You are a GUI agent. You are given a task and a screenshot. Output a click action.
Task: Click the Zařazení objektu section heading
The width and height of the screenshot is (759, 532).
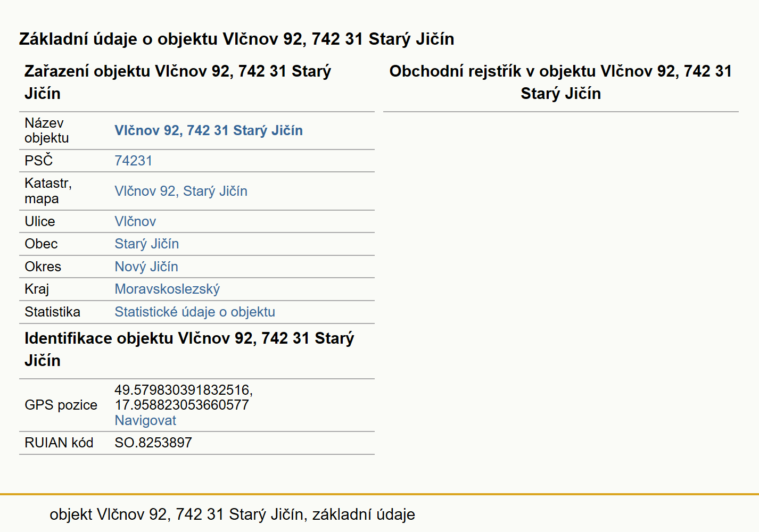click(178, 82)
